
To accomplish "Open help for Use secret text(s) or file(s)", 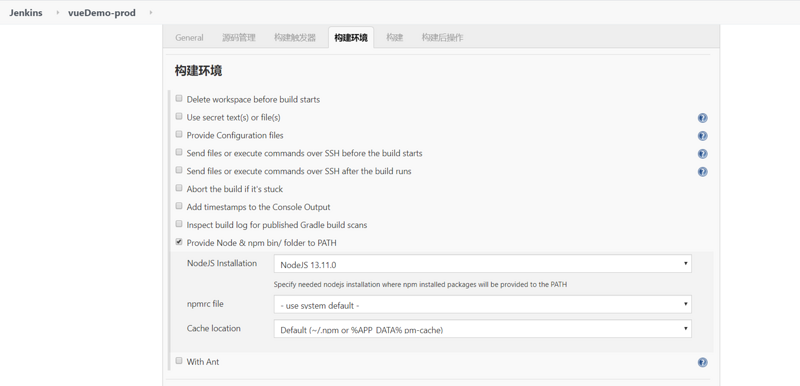I will click(703, 118).
